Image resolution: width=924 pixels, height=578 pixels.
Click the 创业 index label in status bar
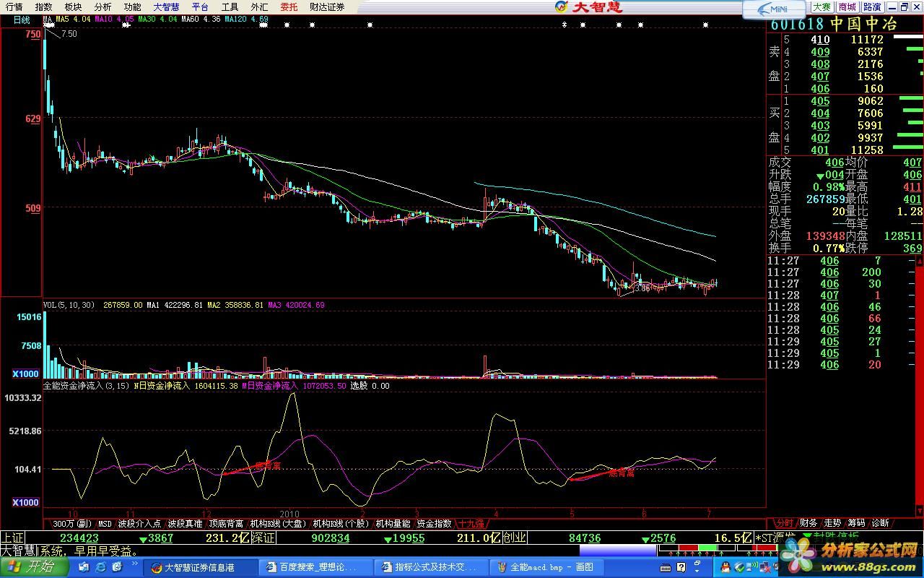pos(515,538)
